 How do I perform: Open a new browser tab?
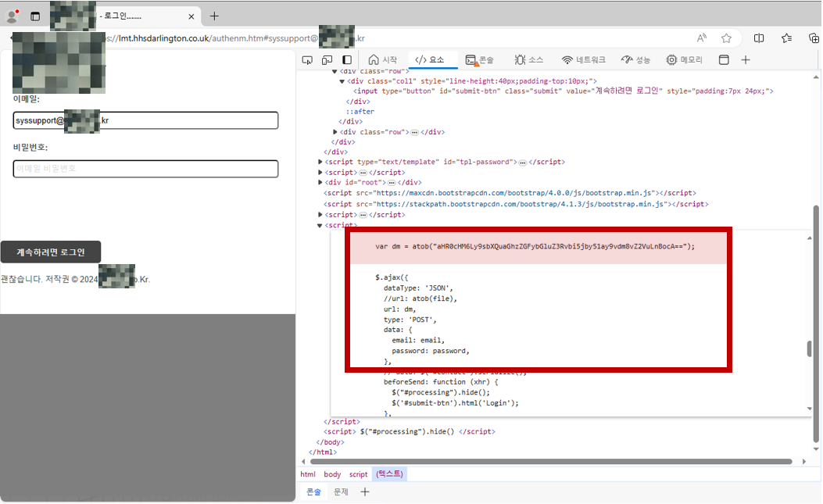point(214,16)
